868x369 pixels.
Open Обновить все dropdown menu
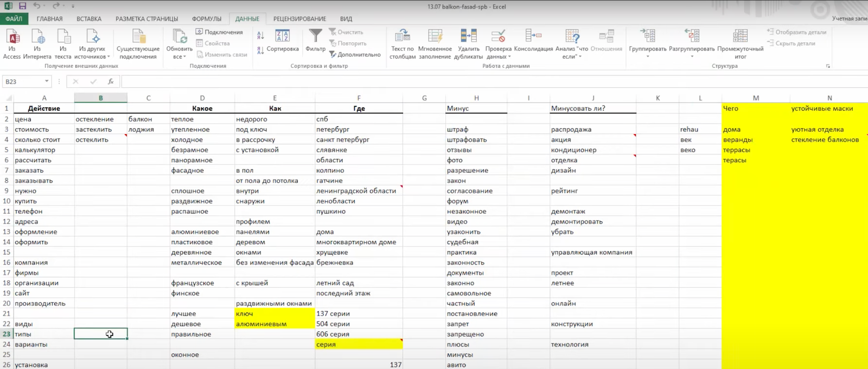[x=179, y=56]
